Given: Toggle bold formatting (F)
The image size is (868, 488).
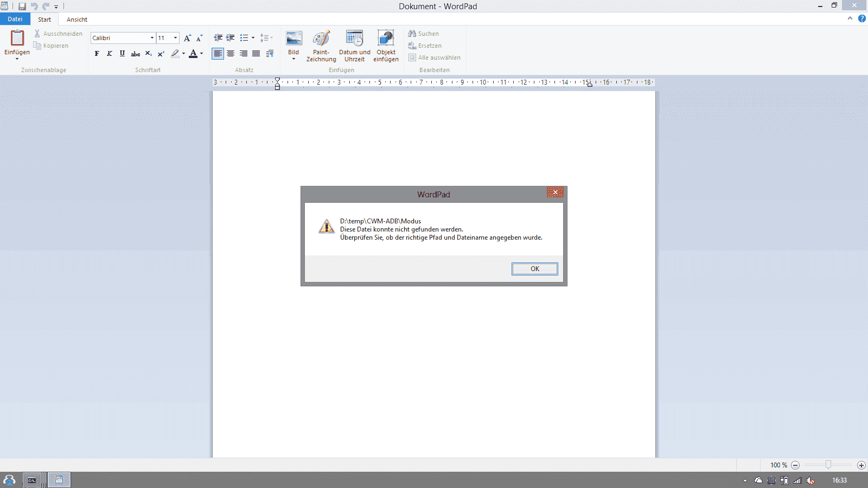Looking at the screenshot, I should point(97,54).
